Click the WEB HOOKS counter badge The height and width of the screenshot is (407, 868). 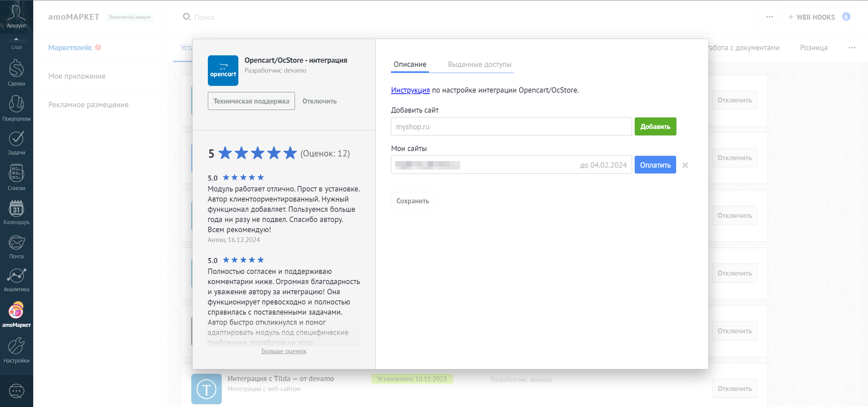pos(846,17)
